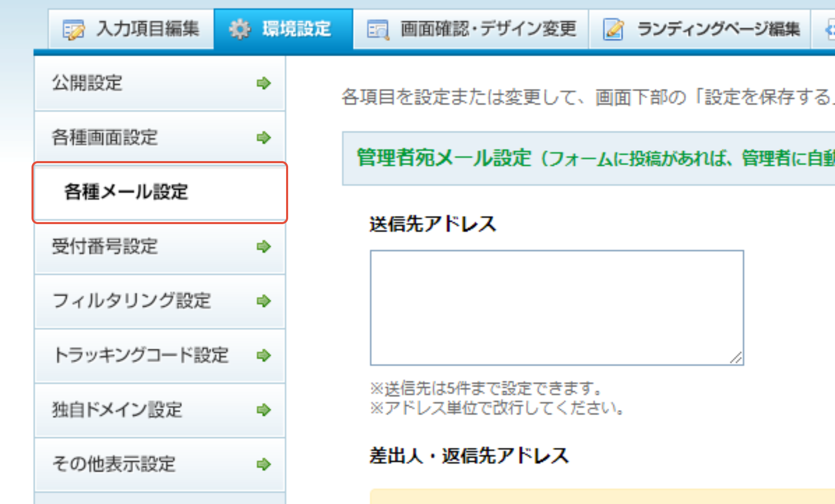Click the green arrow beside 独自ドメイン設定
This screenshot has width=835, height=504.
click(x=264, y=410)
